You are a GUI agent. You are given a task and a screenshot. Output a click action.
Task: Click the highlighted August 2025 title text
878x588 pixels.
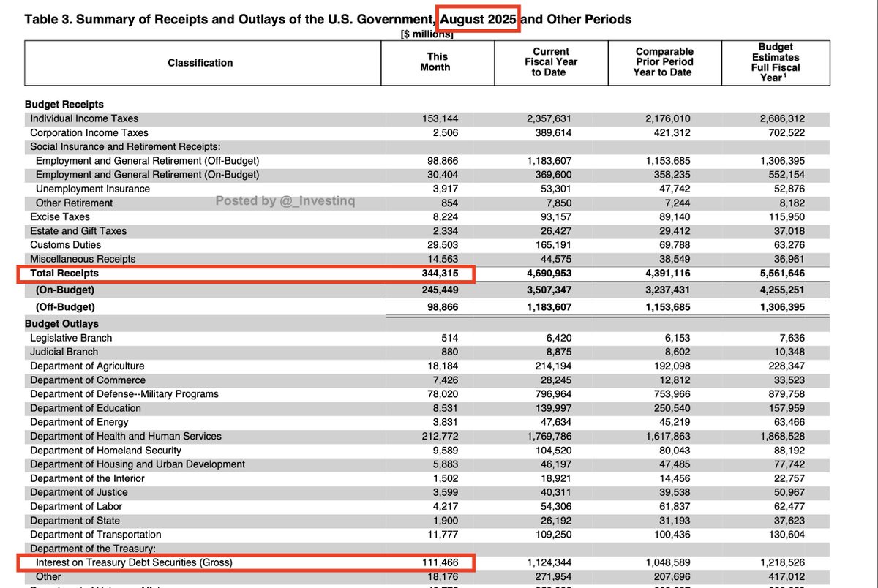(478, 19)
